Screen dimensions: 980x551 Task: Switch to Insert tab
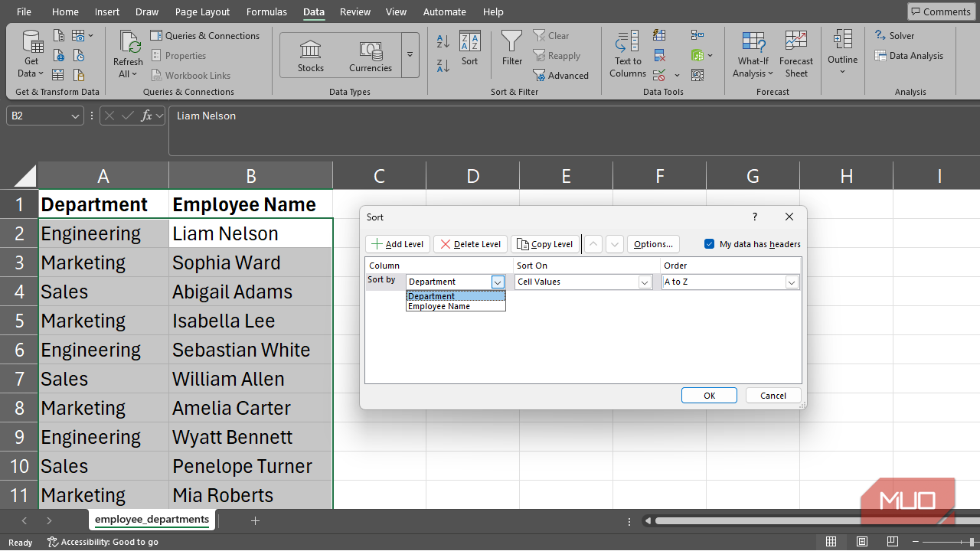(x=107, y=11)
